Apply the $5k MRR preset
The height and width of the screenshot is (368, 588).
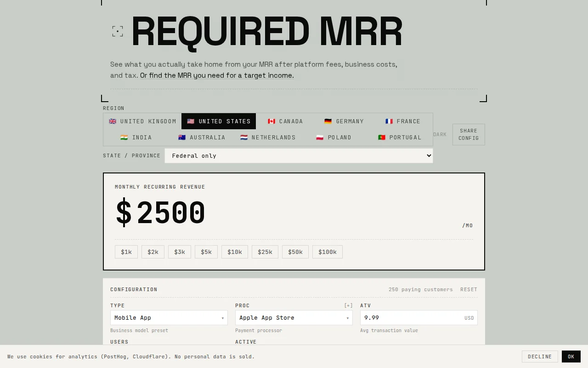click(x=206, y=252)
